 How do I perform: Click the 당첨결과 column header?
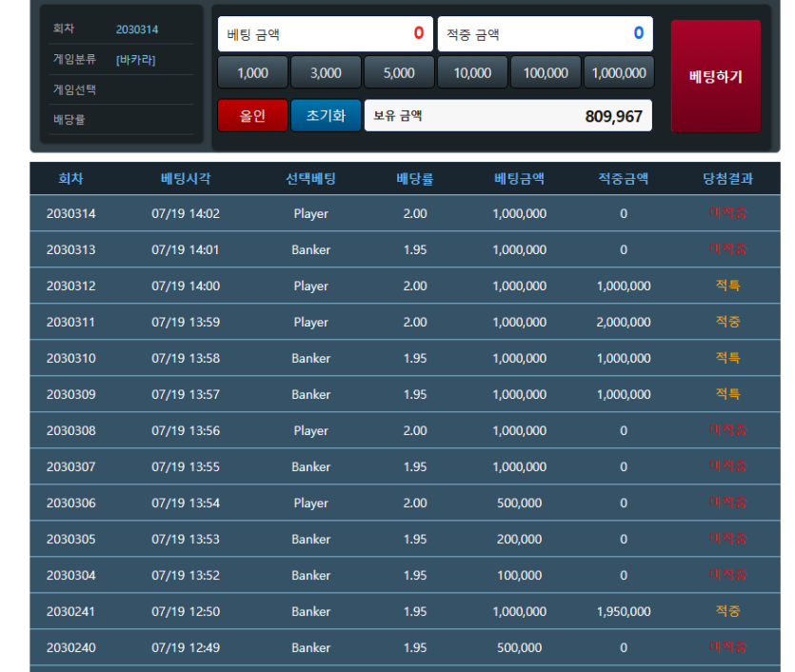coord(727,178)
